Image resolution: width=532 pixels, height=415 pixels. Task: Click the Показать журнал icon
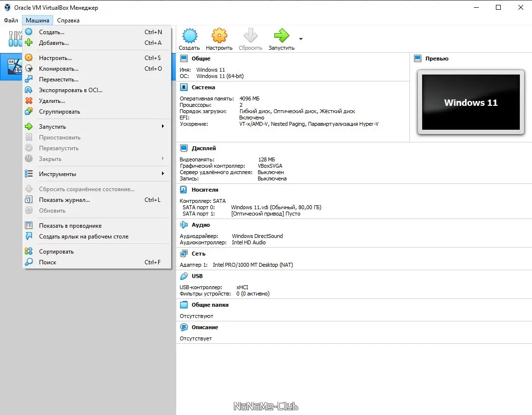point(29,200)
